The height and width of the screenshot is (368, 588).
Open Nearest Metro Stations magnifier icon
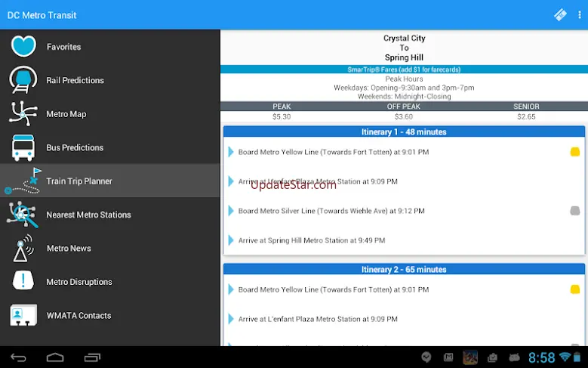[x=23, y=215]
